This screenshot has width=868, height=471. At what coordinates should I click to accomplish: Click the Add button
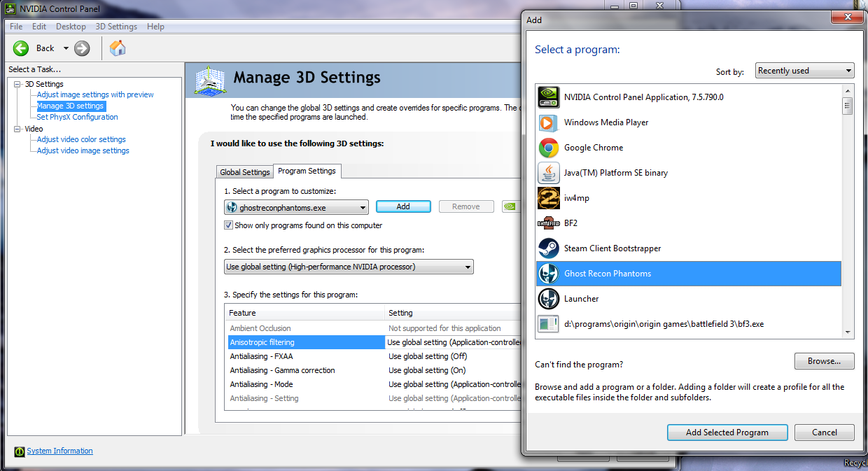(403, 206)
